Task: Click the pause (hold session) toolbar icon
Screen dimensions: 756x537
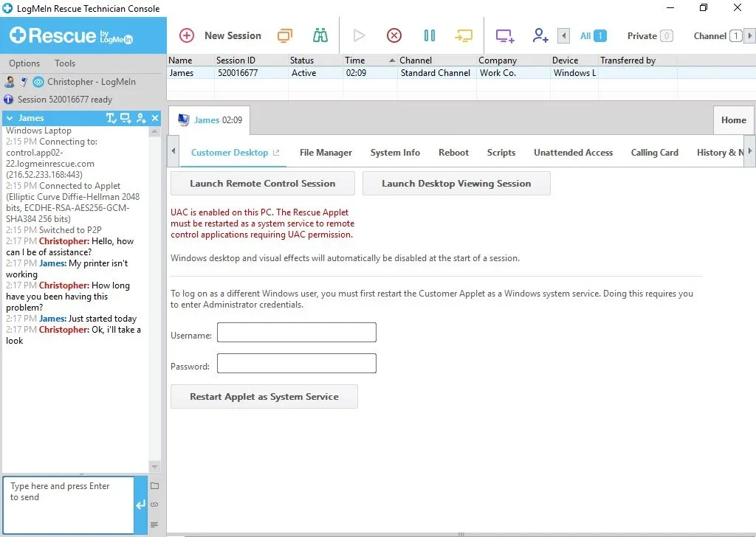Action: [430, 35]
